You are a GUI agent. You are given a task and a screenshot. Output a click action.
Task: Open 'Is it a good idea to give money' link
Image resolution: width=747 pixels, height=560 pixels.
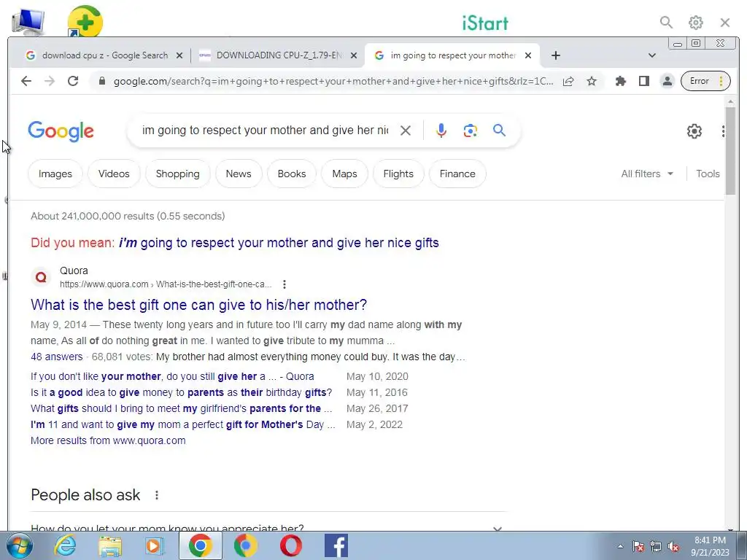(x=181, y=393)
